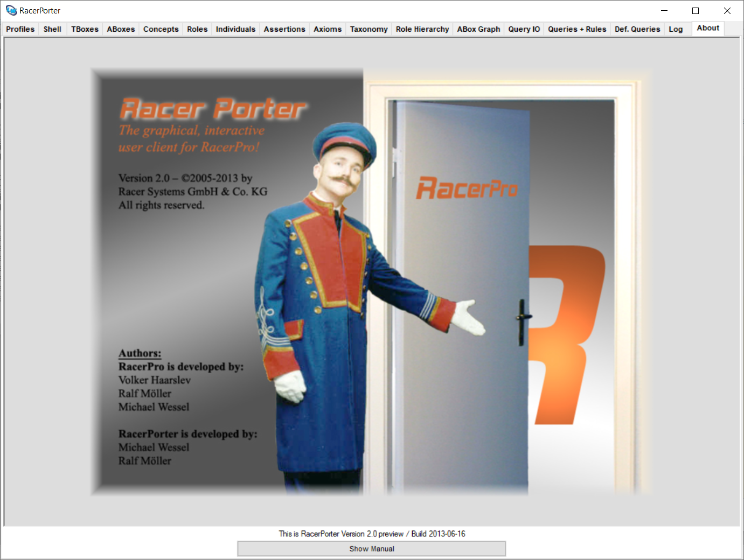Select the Queries + Rules tab

577,29
